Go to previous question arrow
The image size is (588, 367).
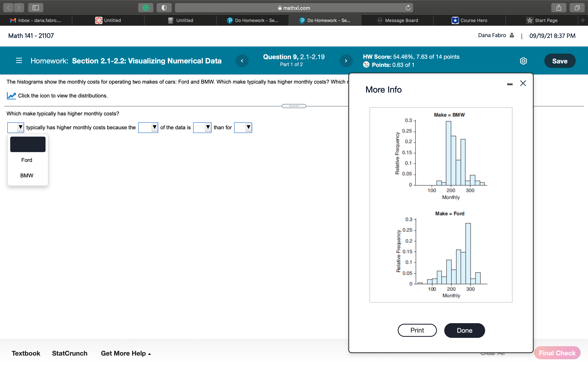click(x=242, y=61)
